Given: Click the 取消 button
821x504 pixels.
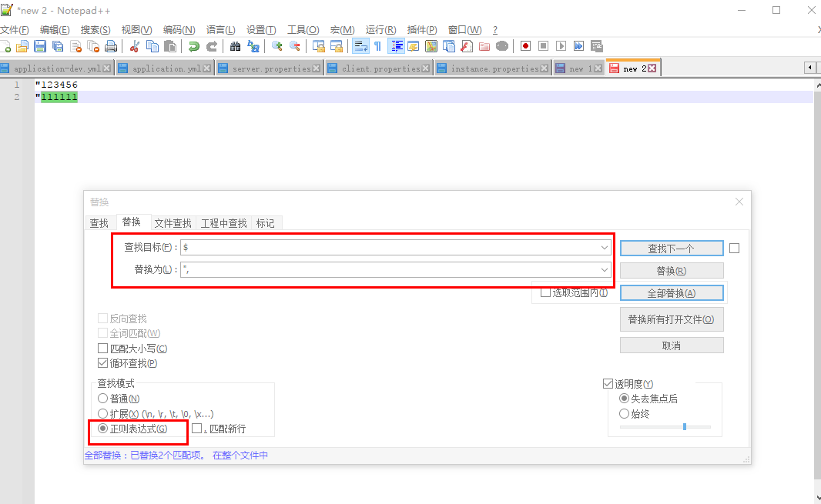Looking at the screenshot, I should 672,345.
